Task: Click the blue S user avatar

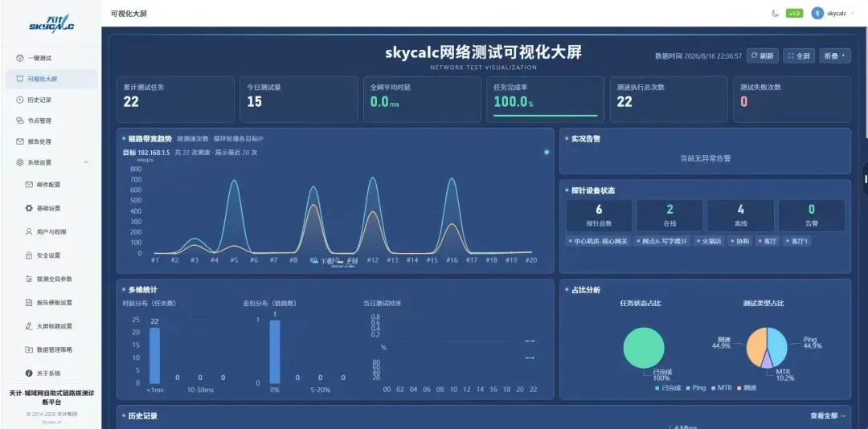Action: (x=817, y=14)
